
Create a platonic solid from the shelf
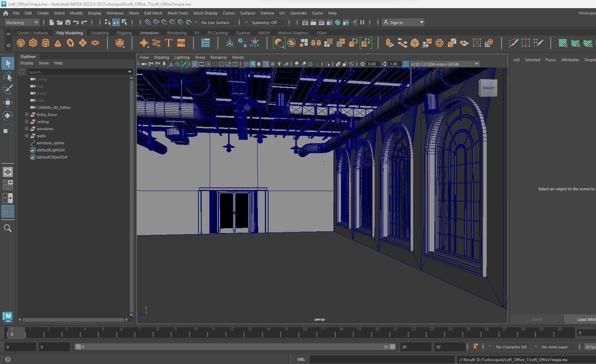click(120, 43)
